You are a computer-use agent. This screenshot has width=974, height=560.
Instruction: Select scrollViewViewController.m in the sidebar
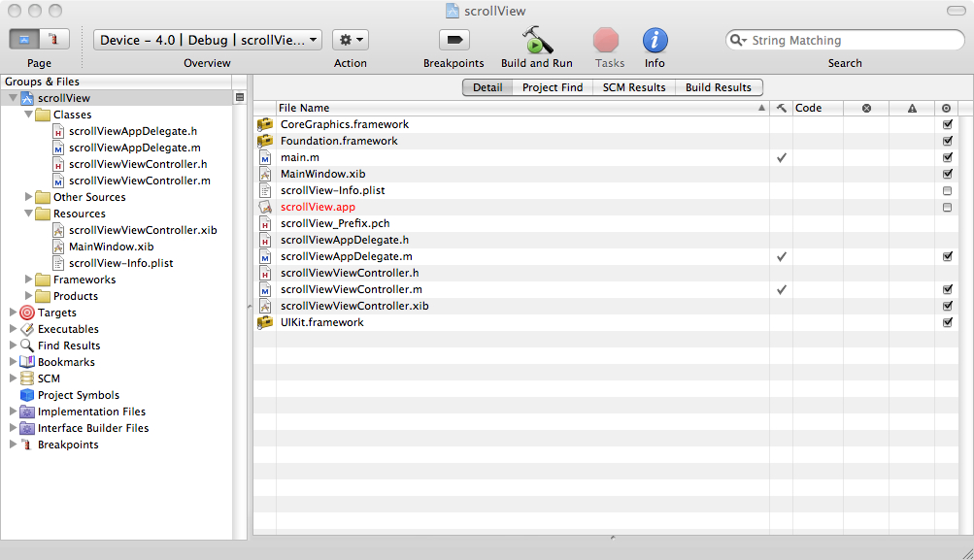pyautogui.click(x=139, y=181)
